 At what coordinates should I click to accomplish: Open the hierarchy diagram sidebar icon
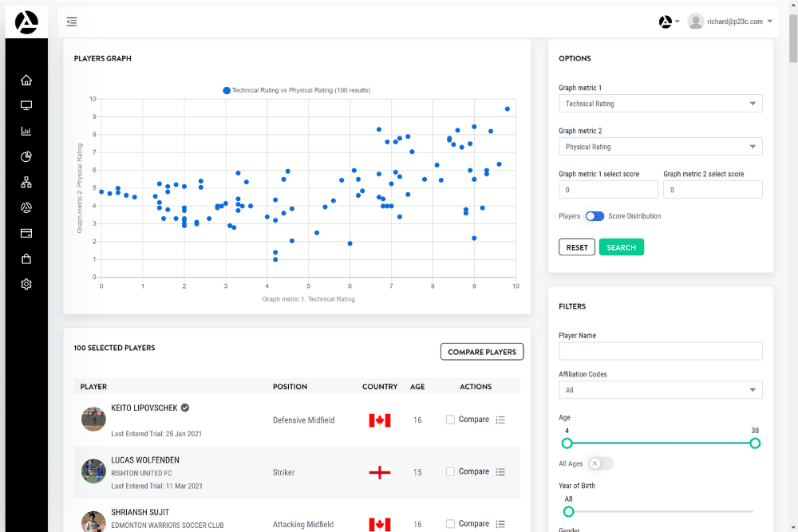(26, 183)
